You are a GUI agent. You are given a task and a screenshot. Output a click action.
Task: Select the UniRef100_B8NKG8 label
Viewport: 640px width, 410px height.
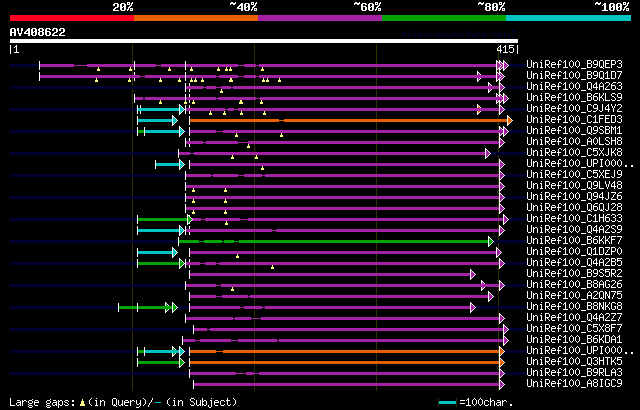click(574, 307)
